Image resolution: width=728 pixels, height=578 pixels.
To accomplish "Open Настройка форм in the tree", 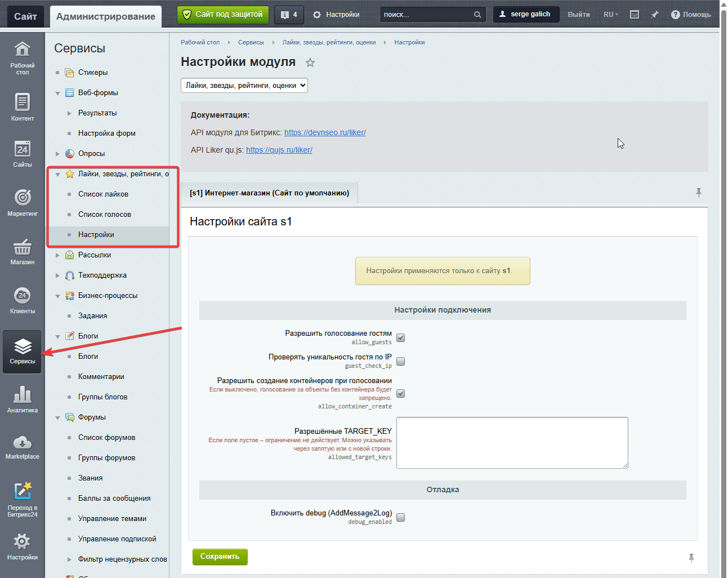I will point(107,133).
